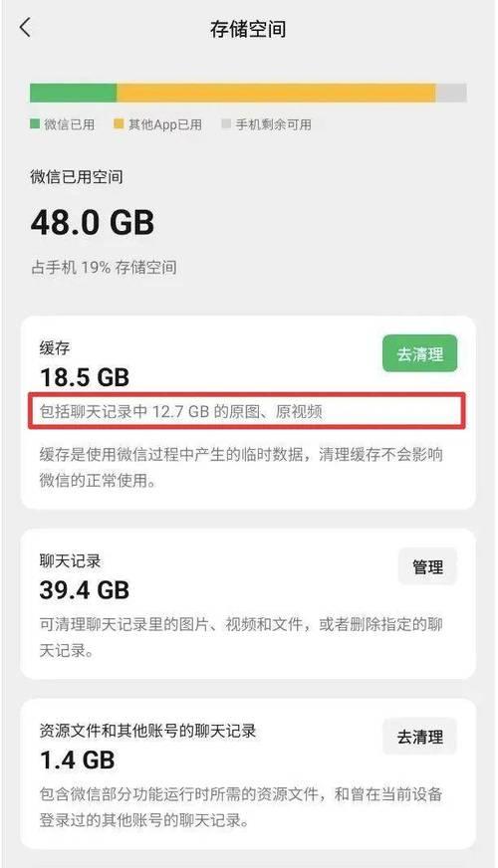Tap the green 去清理 cache button

pyautogui.click(x=420, y=353)
